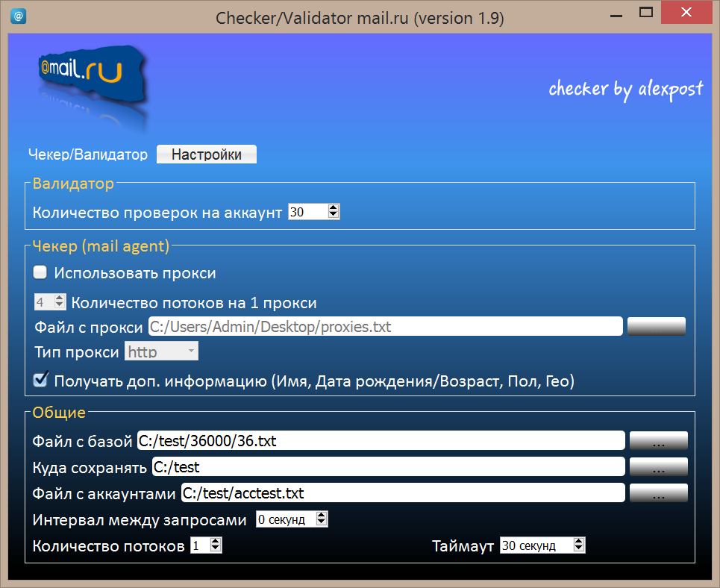This screenshot has width=720, height=588.
Task: Click the Количество проверок number field
Action: coord(307,212)
